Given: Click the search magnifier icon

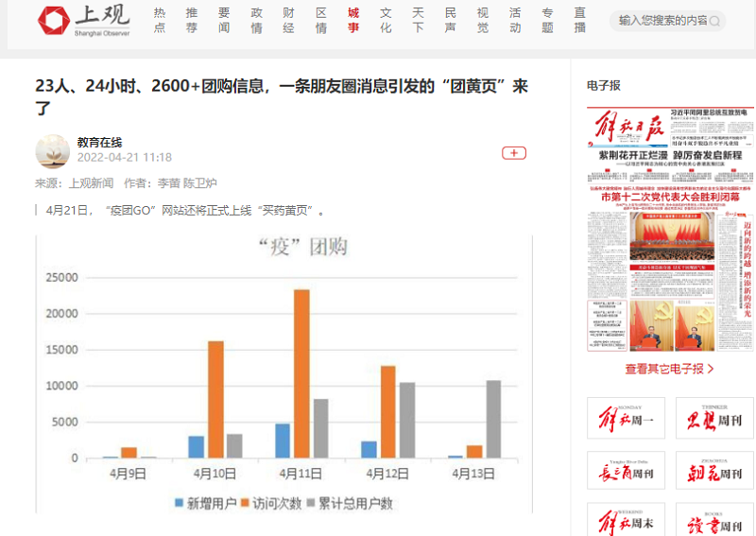Looking at the screenshot, I should [715, 20].
